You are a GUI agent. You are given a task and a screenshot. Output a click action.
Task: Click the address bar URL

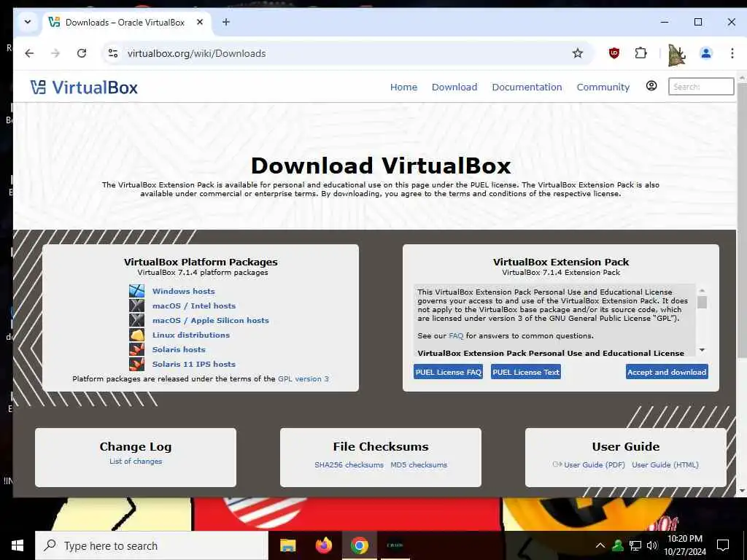pyautogui.click(x=196, y=53)
